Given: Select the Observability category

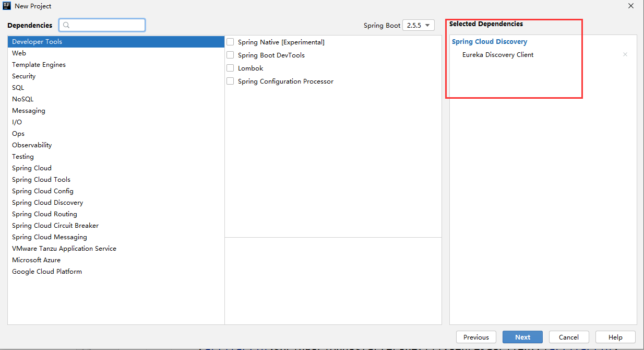Looking at the screenshot, I should pyautogui.click(x=116, y=145).
